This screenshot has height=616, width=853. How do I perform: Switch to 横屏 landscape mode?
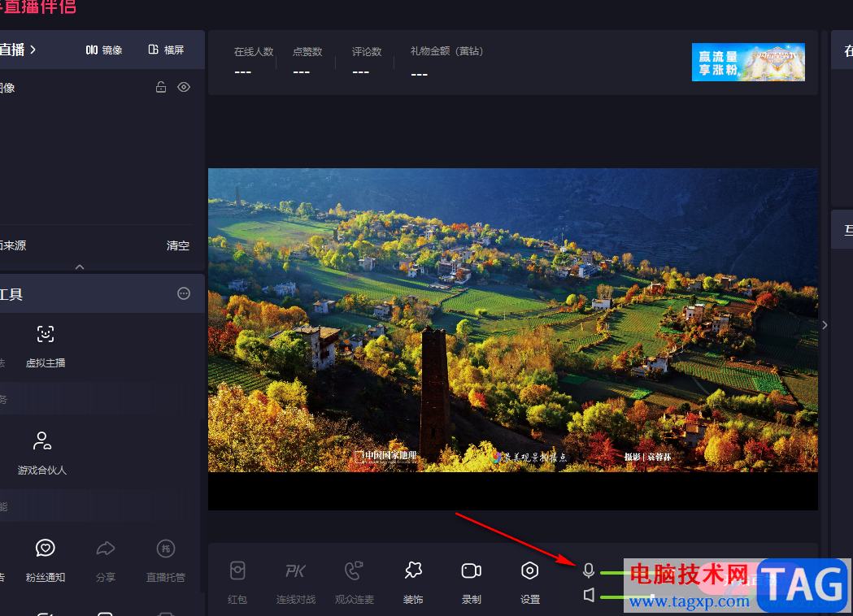coord(166,50)
